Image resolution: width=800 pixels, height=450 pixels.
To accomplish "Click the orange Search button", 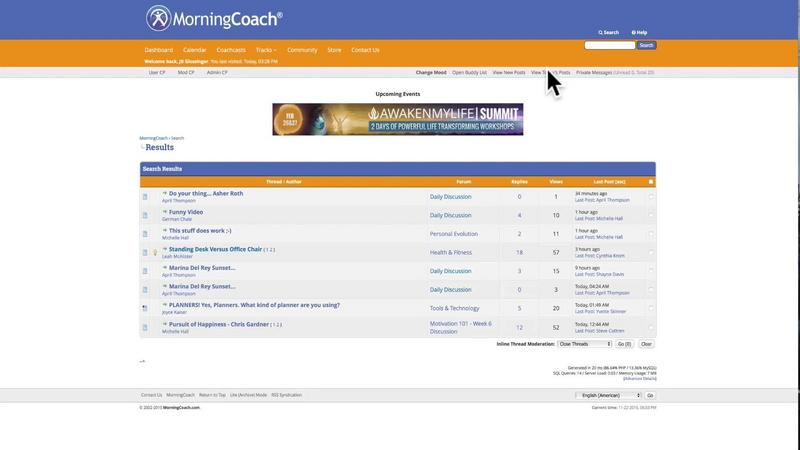I will [646, 45].
